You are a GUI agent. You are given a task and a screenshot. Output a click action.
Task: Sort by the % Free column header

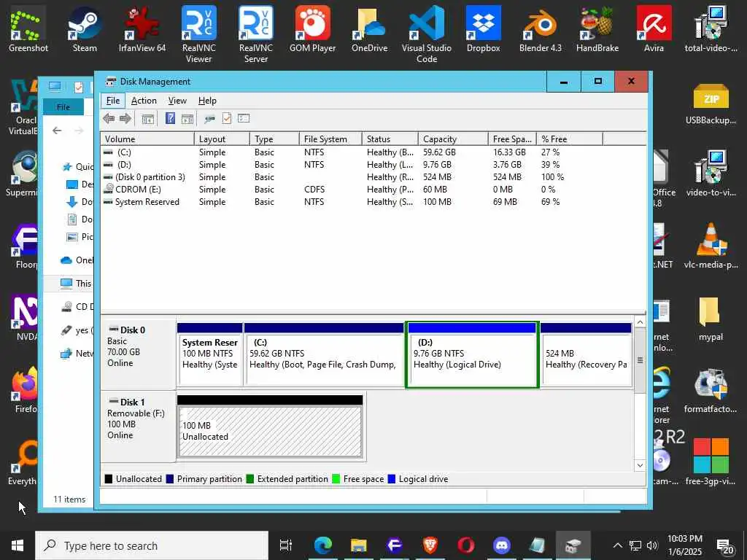570,139
